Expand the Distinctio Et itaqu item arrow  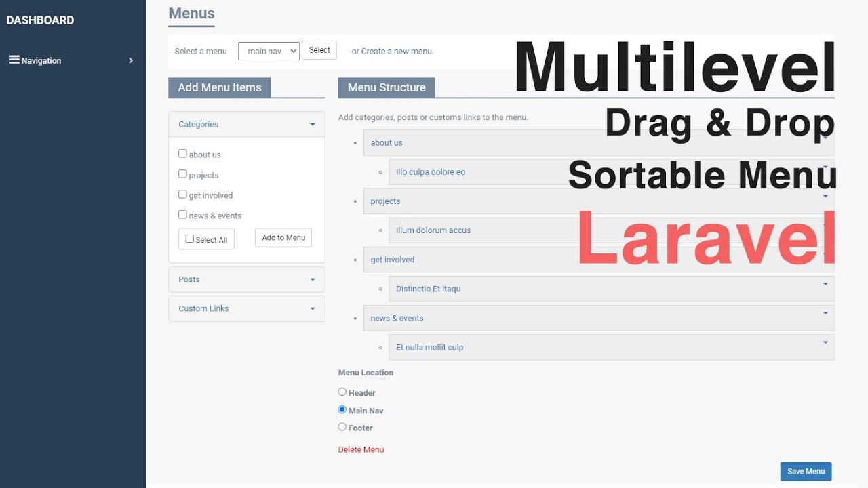(825, 284)
